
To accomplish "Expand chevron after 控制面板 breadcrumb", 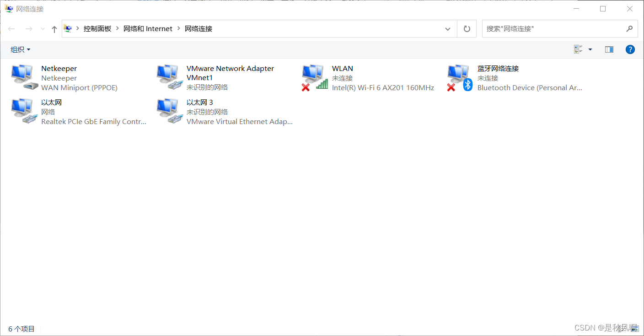I will 118,28.
